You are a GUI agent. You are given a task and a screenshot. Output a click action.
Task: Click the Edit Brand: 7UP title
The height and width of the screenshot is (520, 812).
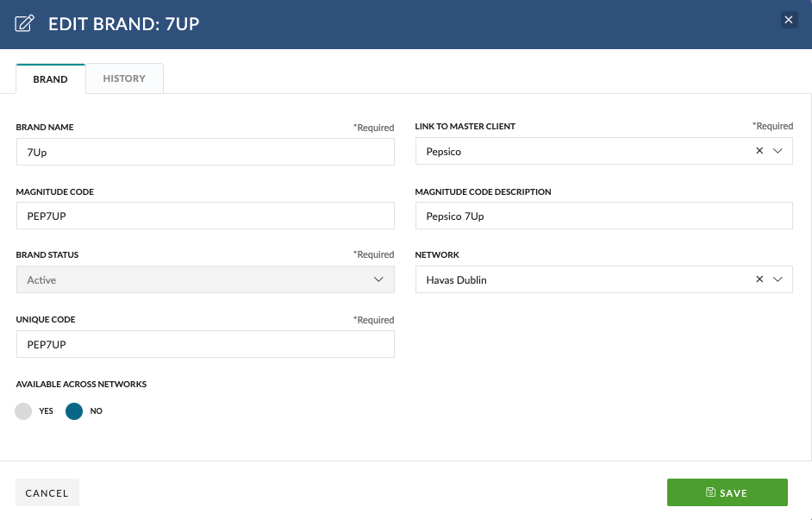click(124, 24)
